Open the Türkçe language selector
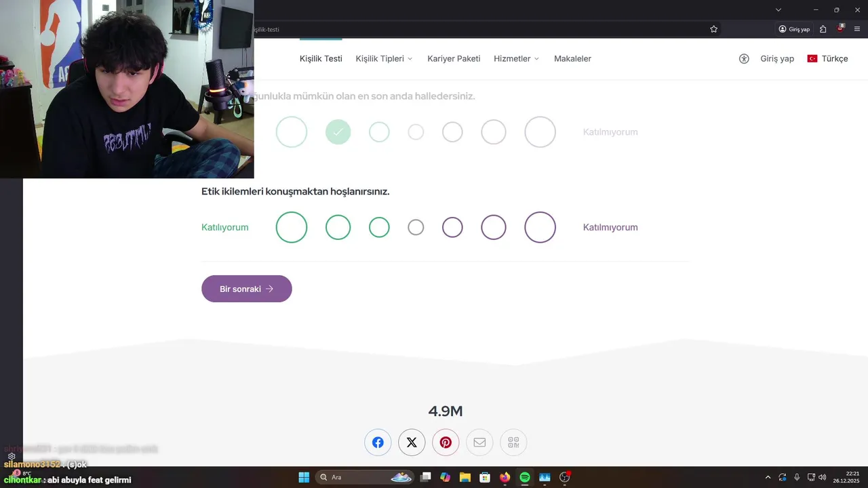 (827, 59)
